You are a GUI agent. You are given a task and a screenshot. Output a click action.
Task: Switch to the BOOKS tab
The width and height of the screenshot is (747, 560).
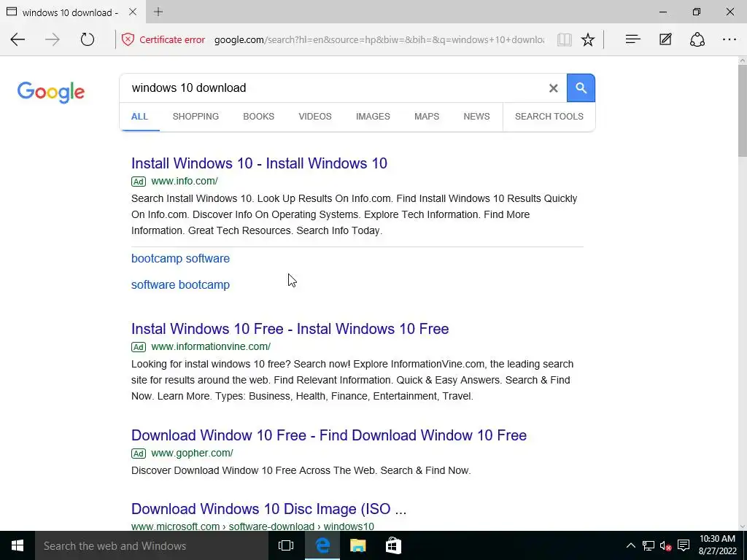coord(259,117)
